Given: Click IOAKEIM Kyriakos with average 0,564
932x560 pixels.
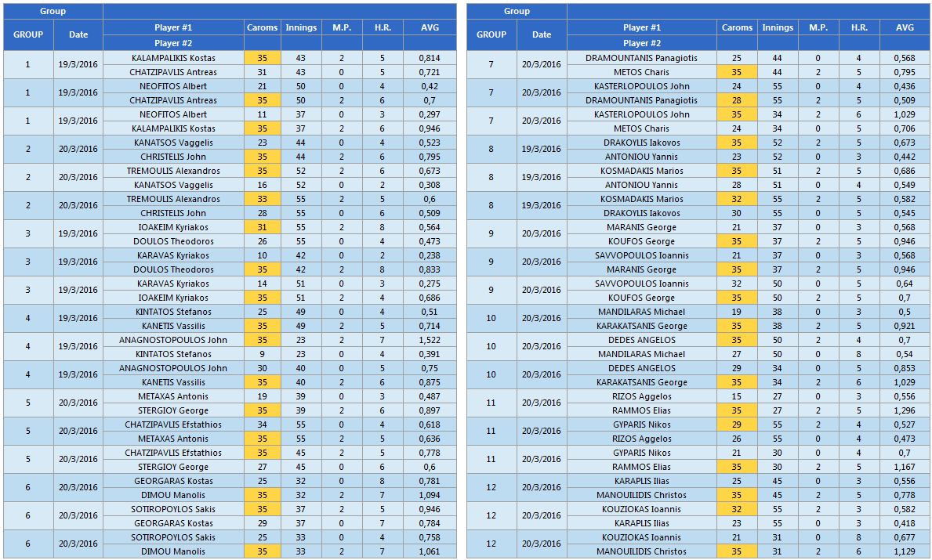Looking at the screenshot, I should tap(173, 227).
